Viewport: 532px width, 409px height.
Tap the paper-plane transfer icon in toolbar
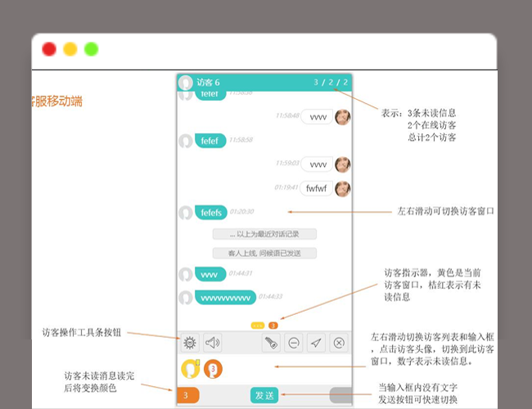click(x=316, y=343)
